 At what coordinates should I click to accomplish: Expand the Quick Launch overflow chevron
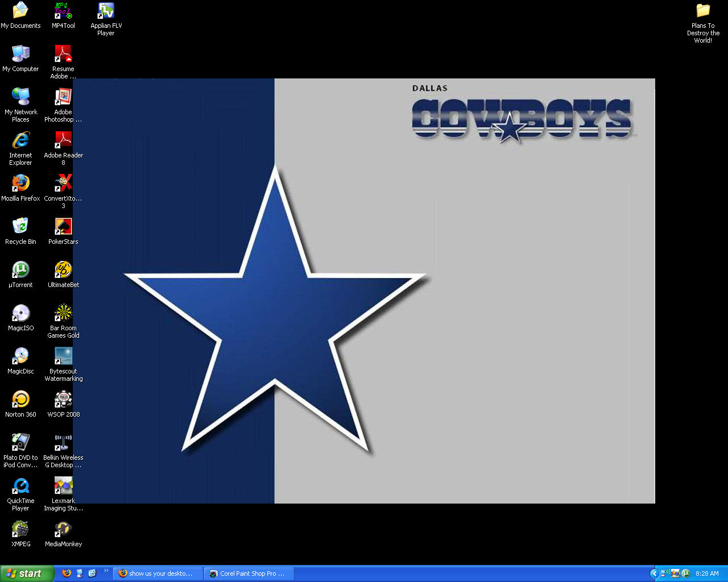pyautogui.click(x=106, y=571)
